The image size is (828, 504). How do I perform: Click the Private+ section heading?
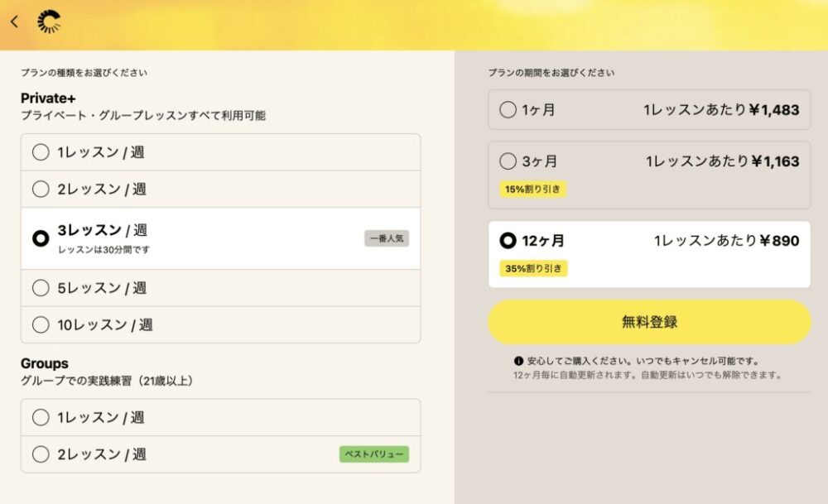pyautogui.click(x=48, y=98)
